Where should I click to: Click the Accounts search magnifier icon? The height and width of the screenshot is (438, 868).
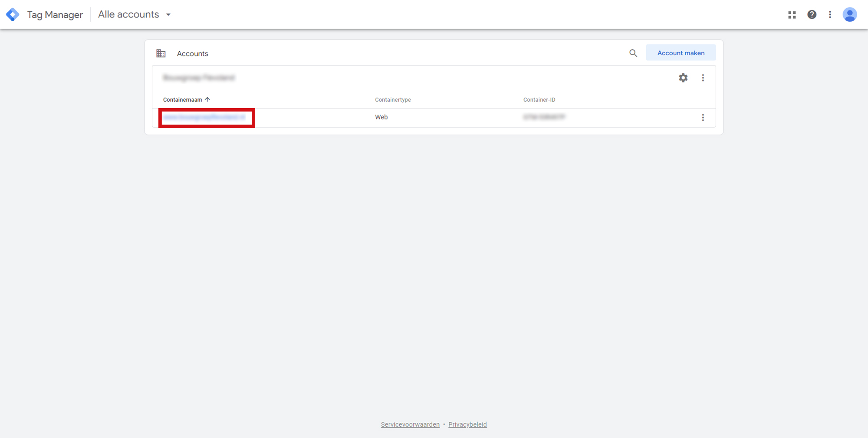(633, 53)
